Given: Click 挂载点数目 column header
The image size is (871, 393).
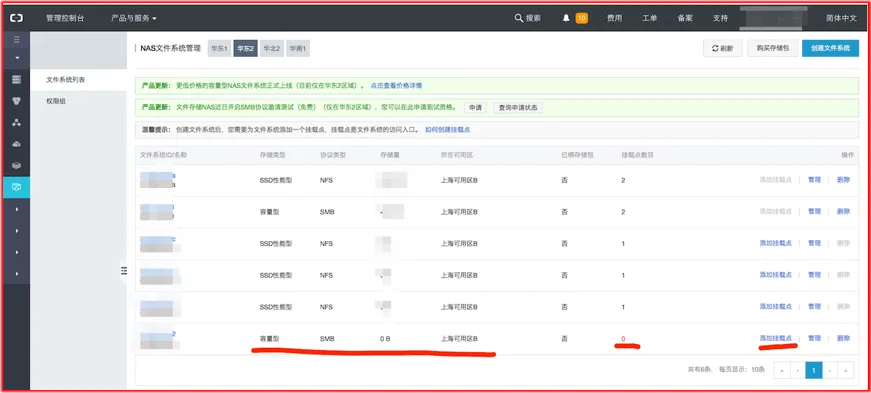Looking at the screenshot, I should [637, 155].
